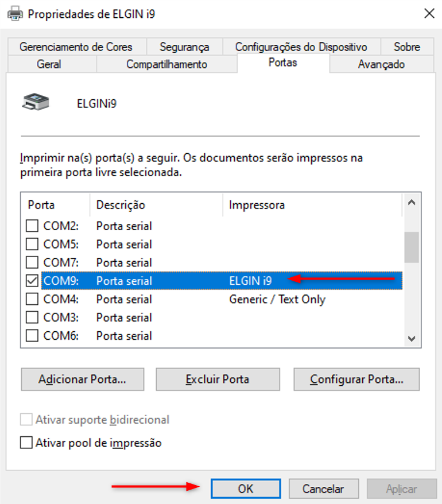Select the COM6 Porta serial row

point(124,336)
